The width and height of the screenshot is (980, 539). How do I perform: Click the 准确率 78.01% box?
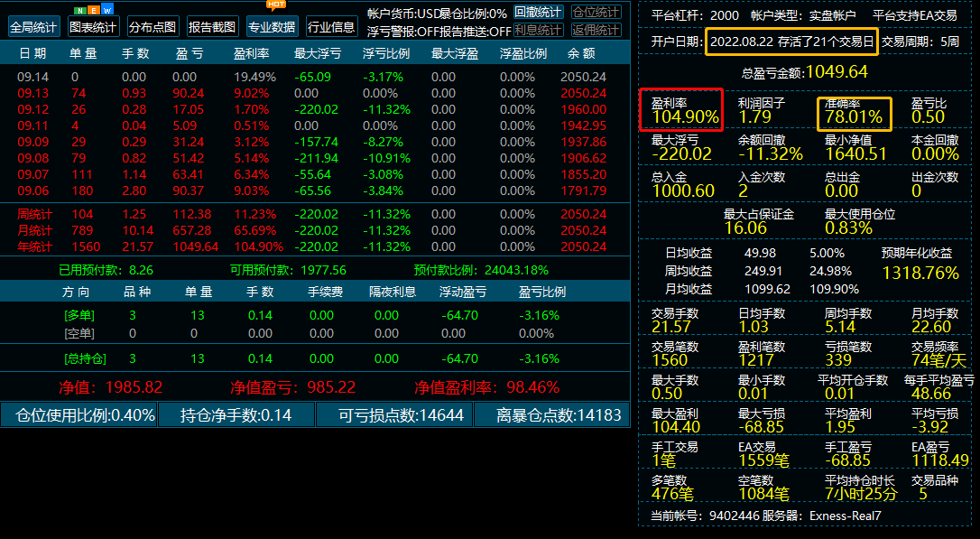point(853,110)
